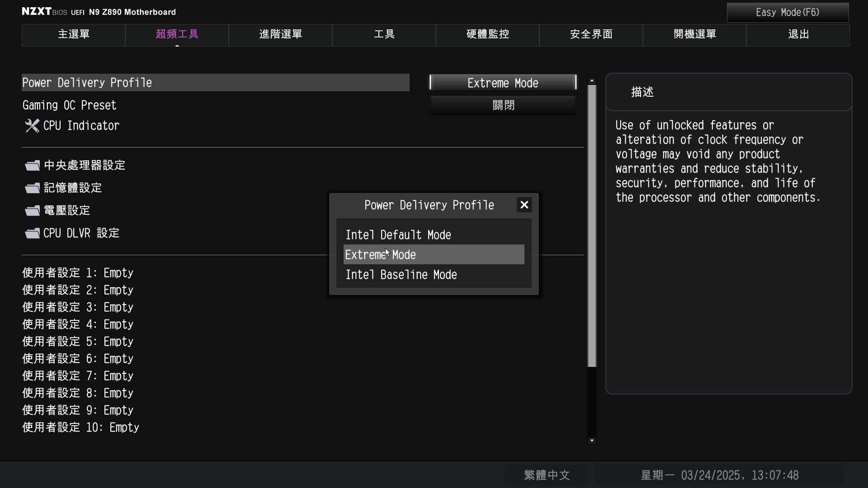Screen dimensions: 868x488
Task: Open the Extreme Mode value dropdown
Action: coord(503,83)
